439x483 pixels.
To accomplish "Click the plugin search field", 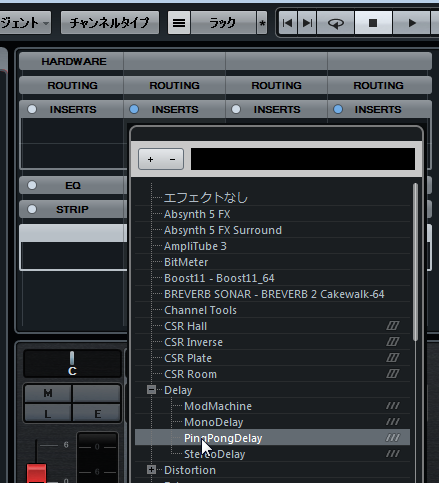I will [x=303, y=159].
